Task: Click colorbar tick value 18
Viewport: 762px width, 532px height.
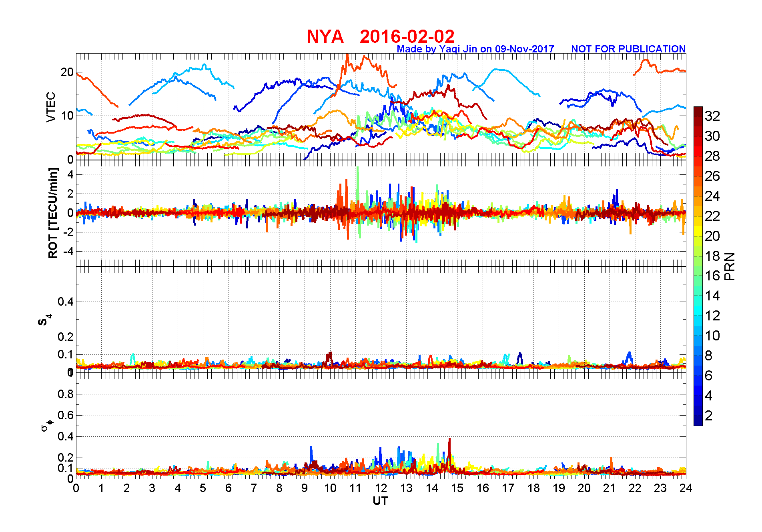Action: pyautogui.click(x=712, y=256)
